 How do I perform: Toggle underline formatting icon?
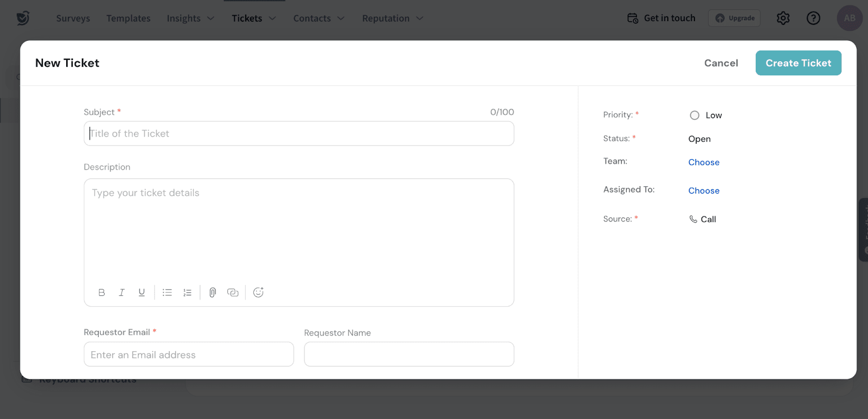[x=142, y=293]
